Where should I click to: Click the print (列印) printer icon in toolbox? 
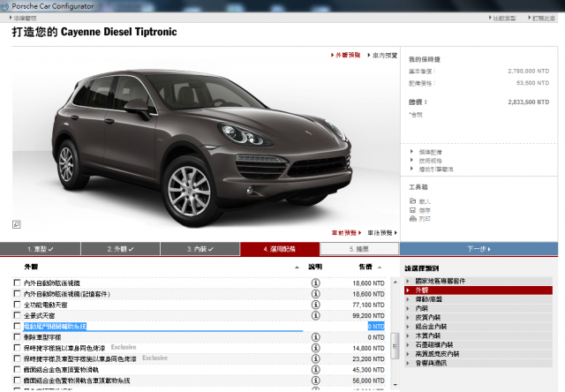pyautogui.click(x=412, y=219)
